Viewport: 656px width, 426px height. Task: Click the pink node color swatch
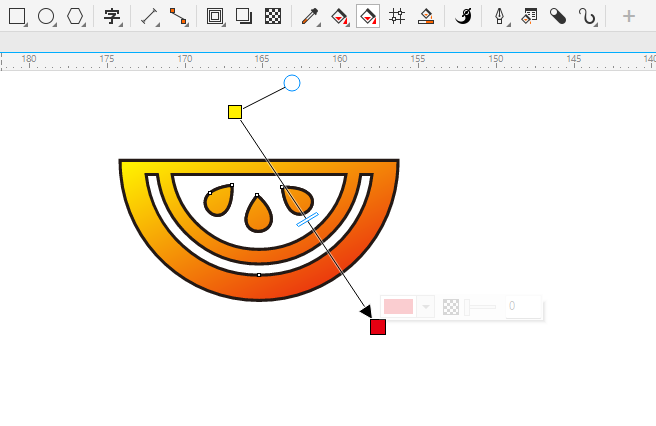pos(399,306)
